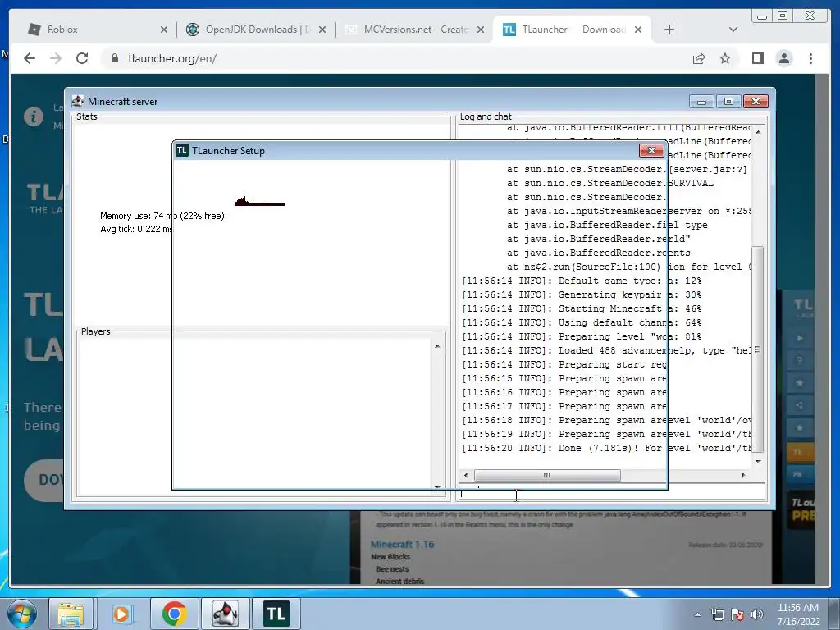Viewport: 840px width, 630px height.
Task: Click the log vertical scroll up arrow
Action: tap(758, 131)
